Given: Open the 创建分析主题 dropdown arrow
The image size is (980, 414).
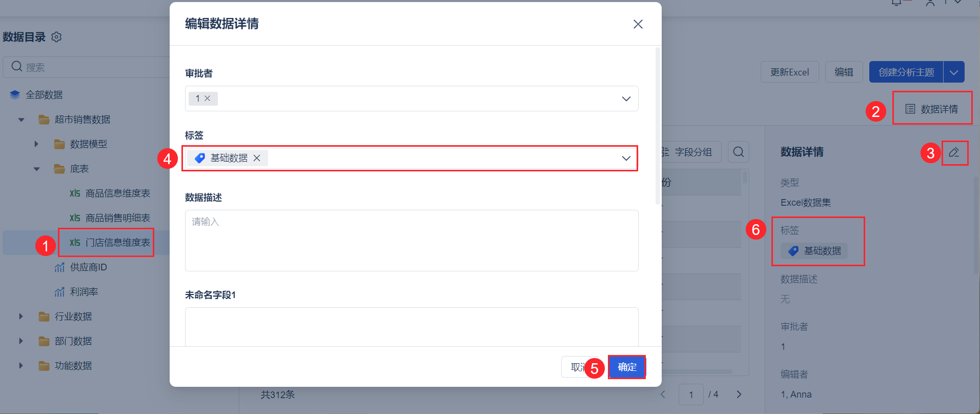Looking at the screenshot, I should 953,72.
